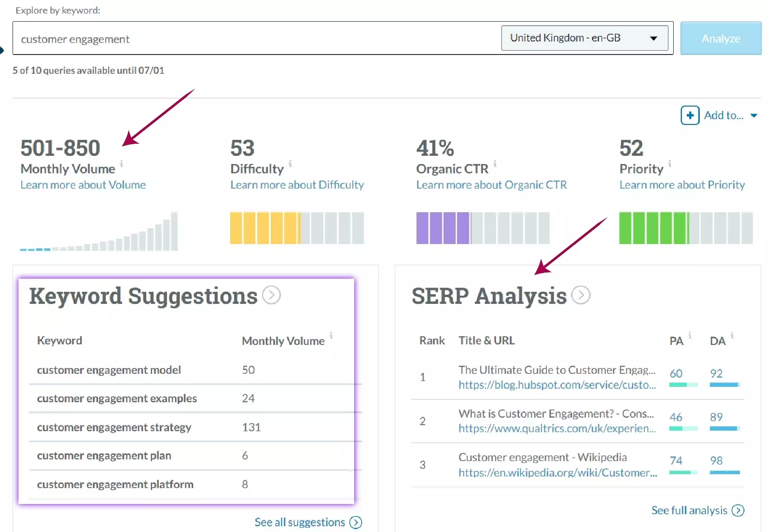
Task: Click info icon beside Monthly Volume column header
Action: click(331, 335)
